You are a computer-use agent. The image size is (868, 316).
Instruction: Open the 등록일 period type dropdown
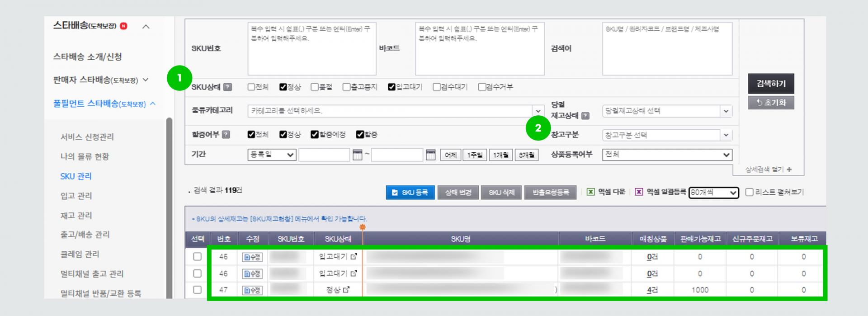tap(272, 155)
